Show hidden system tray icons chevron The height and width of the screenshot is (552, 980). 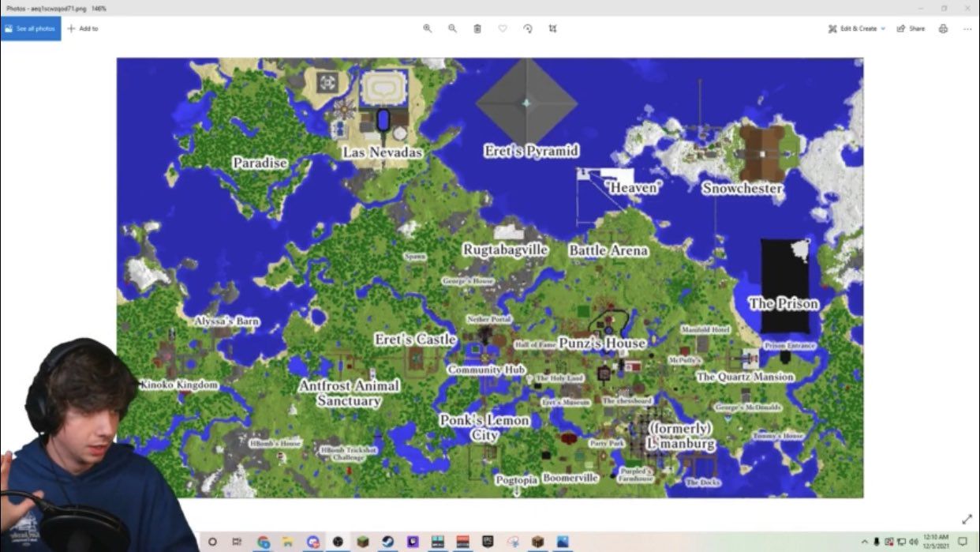(x=865, y=542)
